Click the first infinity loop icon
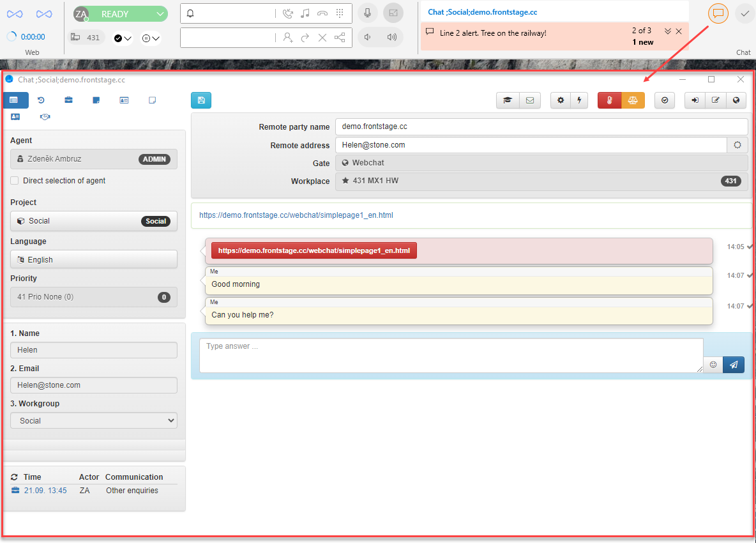Image resolution: width=756 pixels, height=543 pixels. click(15, 14)
